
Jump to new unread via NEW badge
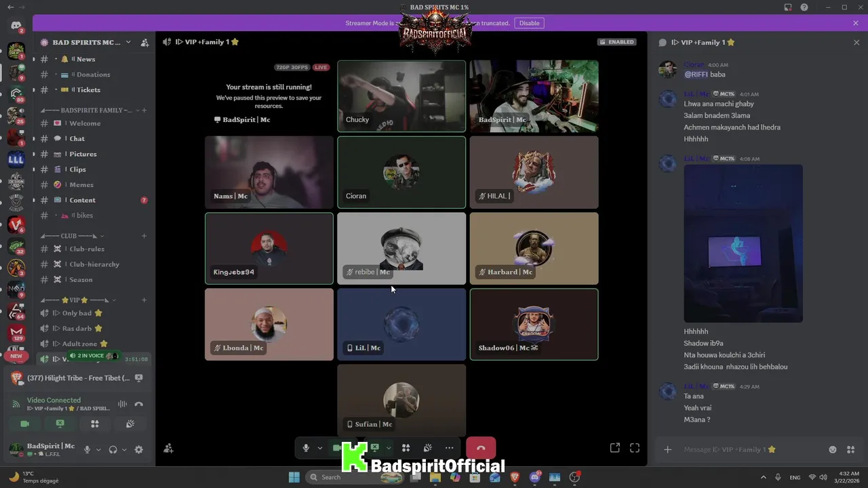click(x=16, y=356)
